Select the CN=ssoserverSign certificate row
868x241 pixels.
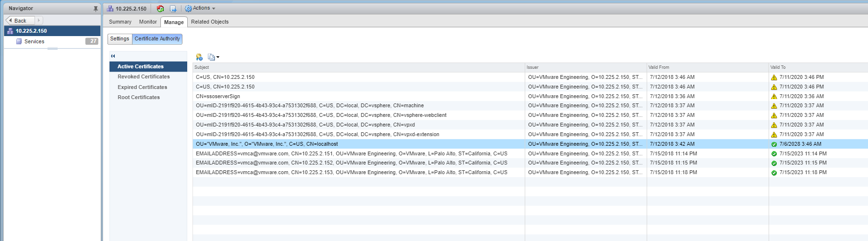tap(530, 96)
